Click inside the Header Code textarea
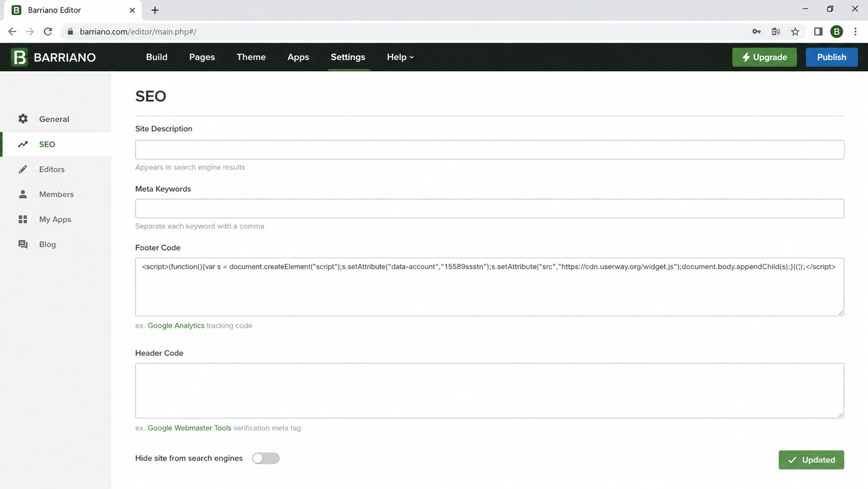The width and height of the screenshot is (868, 489). tap(490, 391)
